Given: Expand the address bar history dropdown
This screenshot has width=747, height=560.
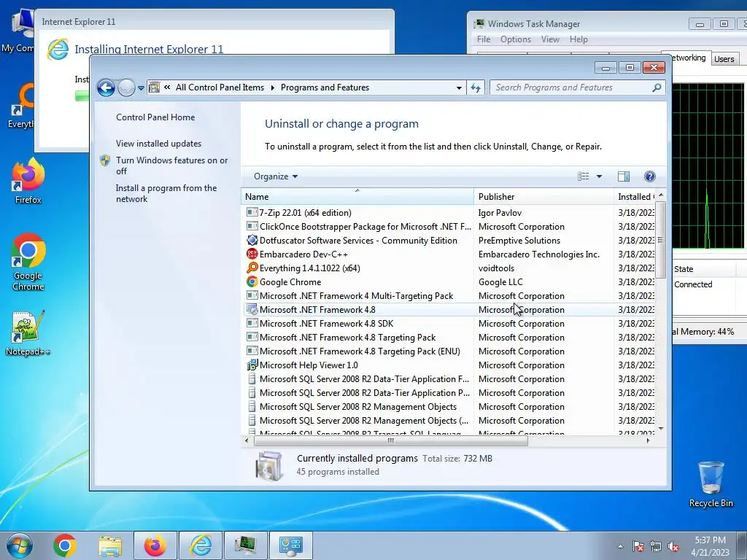Looking at the screenshot, I should (x=459, y=87).
